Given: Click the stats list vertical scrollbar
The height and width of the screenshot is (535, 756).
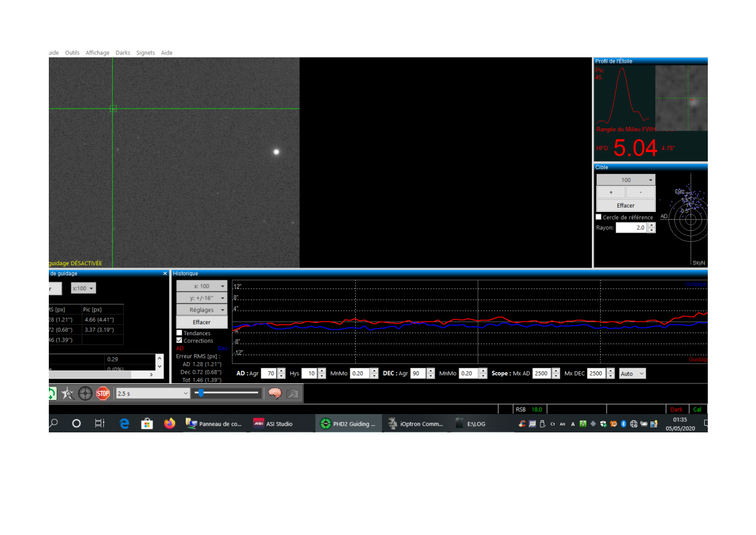Looking at the screenshot, I should (x=160, y=362).
